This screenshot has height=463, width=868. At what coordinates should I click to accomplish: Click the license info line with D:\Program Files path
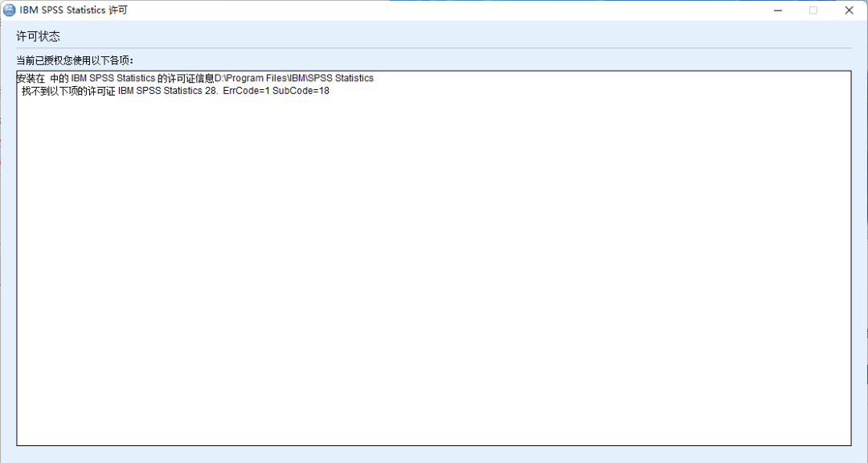click(194, 78)
